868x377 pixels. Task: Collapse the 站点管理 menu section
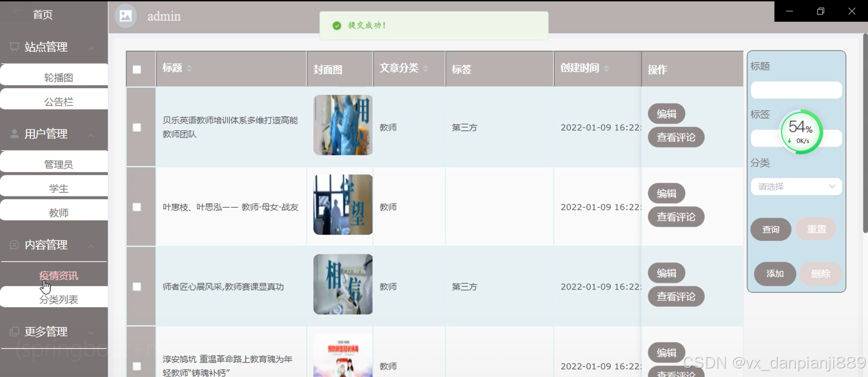[91, 48]
